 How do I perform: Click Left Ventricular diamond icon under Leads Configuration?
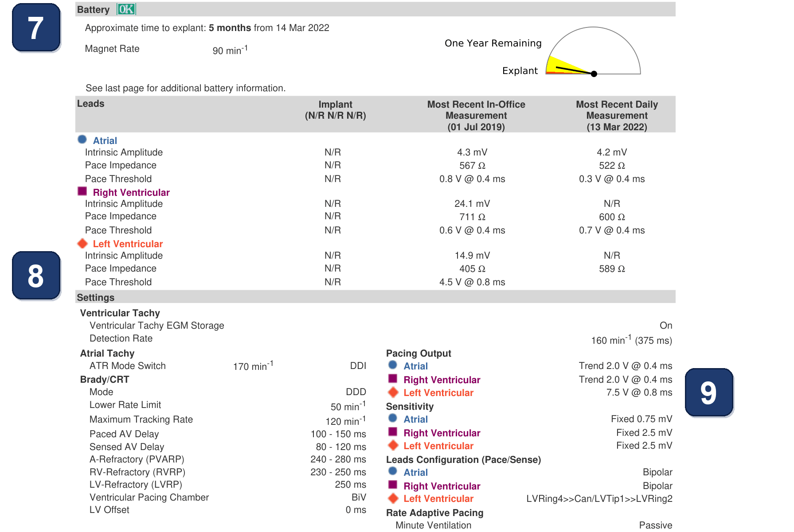tap(393, 498)
